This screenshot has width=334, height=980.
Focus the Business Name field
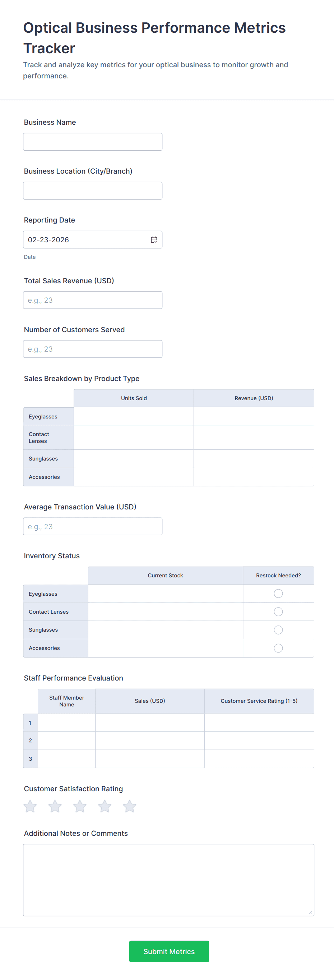[x=93, y=142]
